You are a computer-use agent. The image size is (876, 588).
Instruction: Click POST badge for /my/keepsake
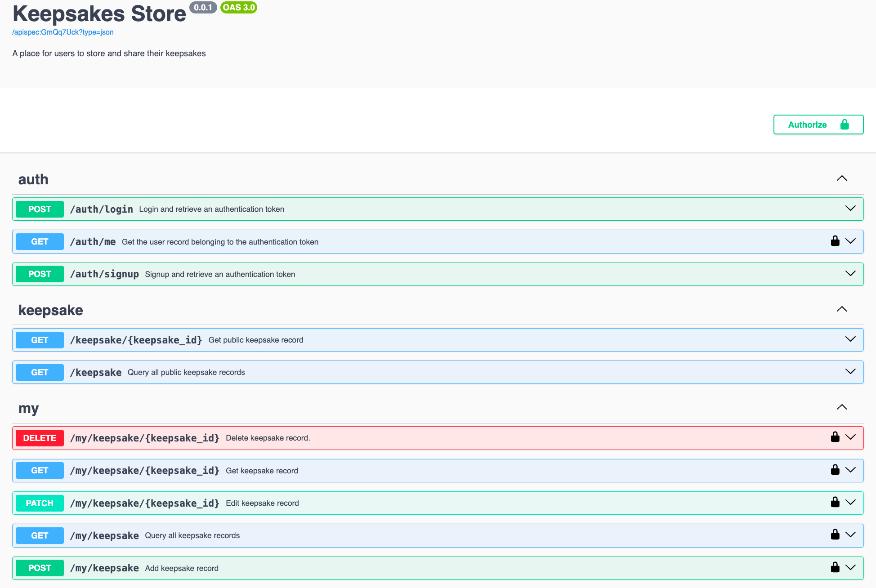[40, 568]
